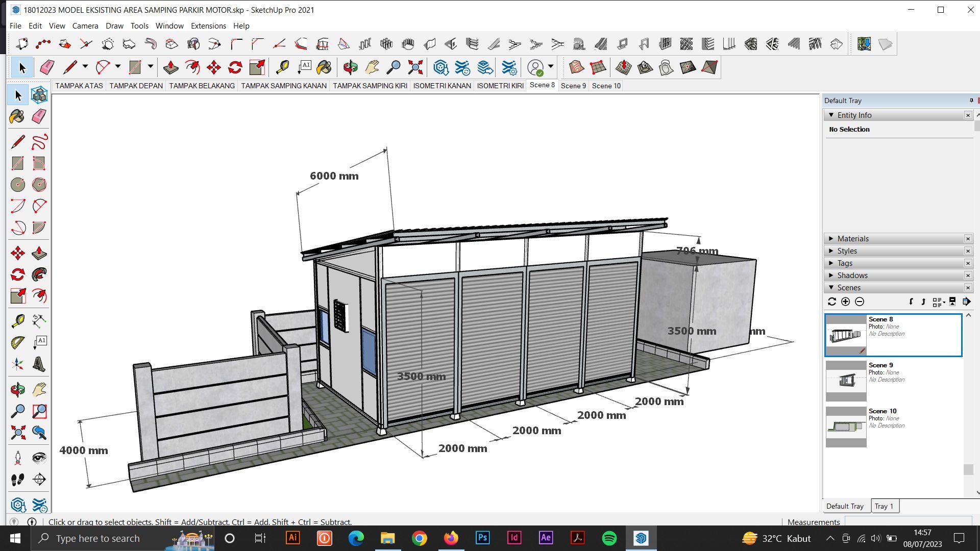Viewport: 980px width, 551px height.
Task: Select the Walk footprints tool
Action: pos(17,480)
